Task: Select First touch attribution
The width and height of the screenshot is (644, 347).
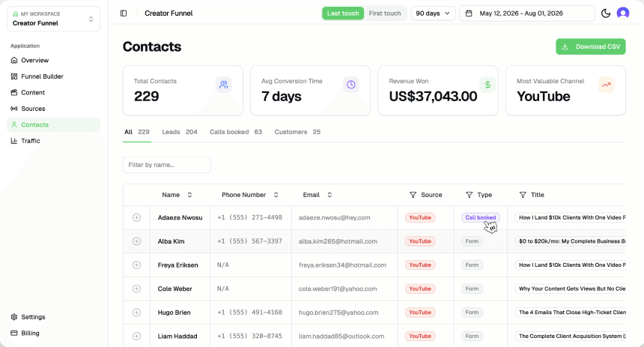Action: pos(385,13)
